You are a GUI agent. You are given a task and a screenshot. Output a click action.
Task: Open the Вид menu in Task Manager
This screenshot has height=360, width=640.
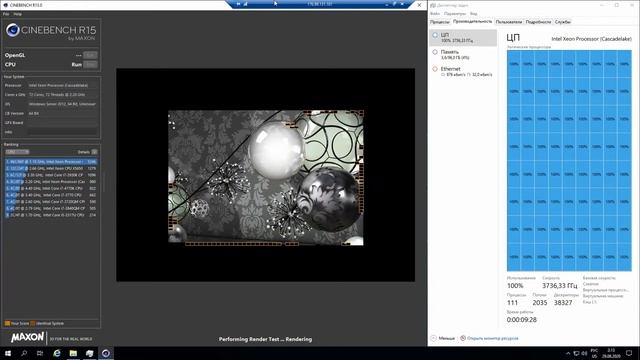(x=473, y=13)
